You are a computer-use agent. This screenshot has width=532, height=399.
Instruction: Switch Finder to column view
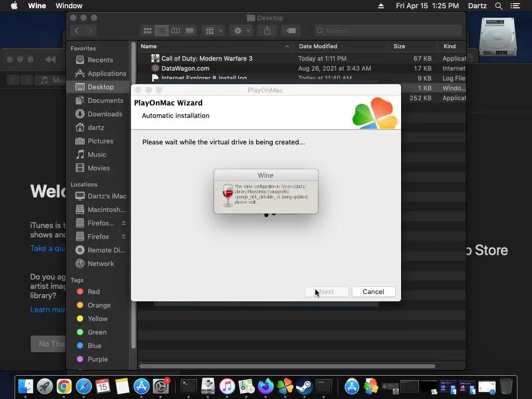[x=176, y=31]
